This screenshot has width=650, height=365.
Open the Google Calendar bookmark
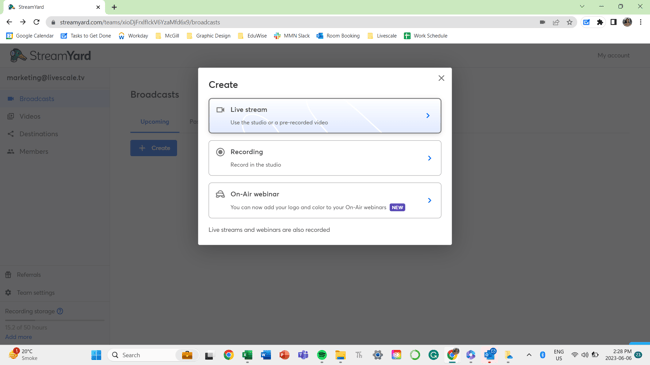(30, 36)
